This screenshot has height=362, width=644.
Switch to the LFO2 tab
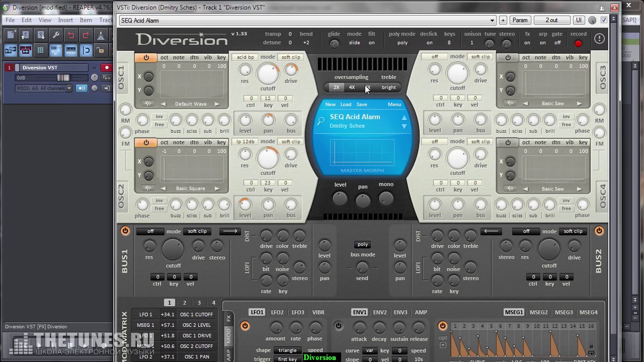coord(277,312)
